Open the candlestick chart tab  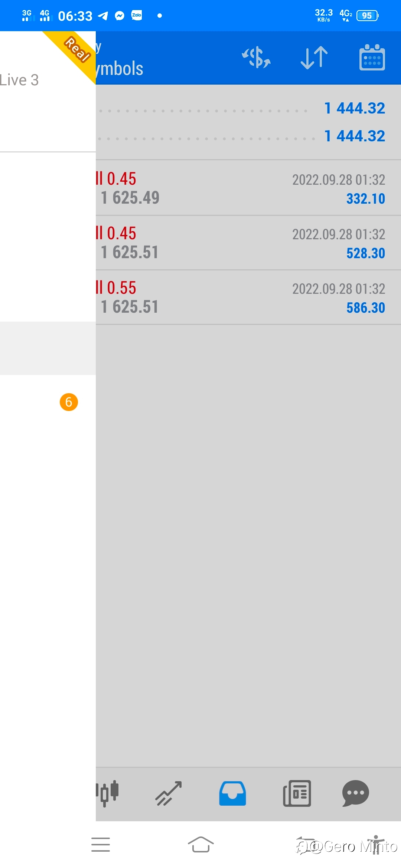(x=107, y=793)
